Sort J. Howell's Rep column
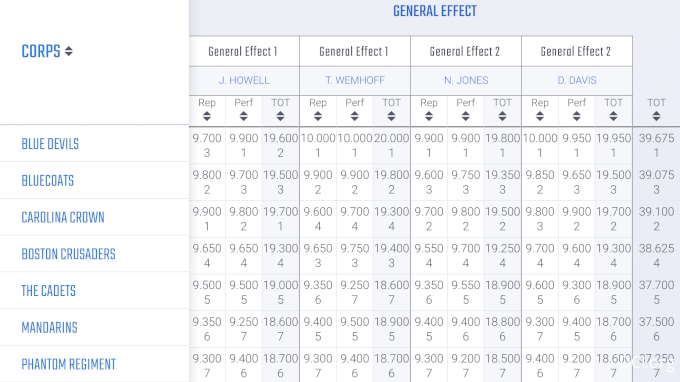Viewport: 680px width, 382px height. point(207,116)
